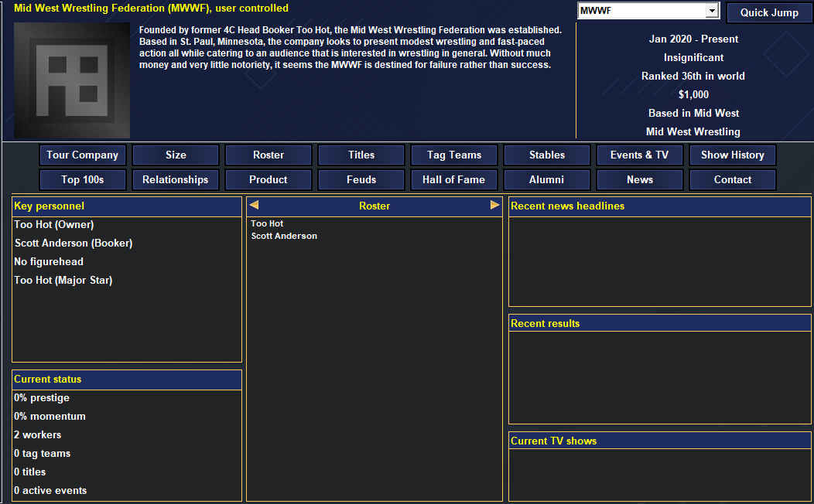
Task: Click the MWWF company logo image
Action: pyautogui.click(x=72, y=80)
